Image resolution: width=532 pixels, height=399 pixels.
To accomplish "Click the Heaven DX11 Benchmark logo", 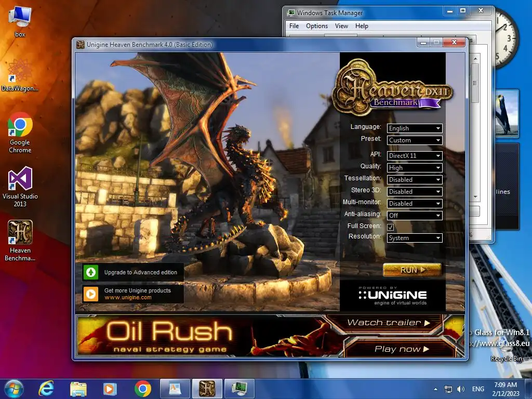I will point(392,87).
